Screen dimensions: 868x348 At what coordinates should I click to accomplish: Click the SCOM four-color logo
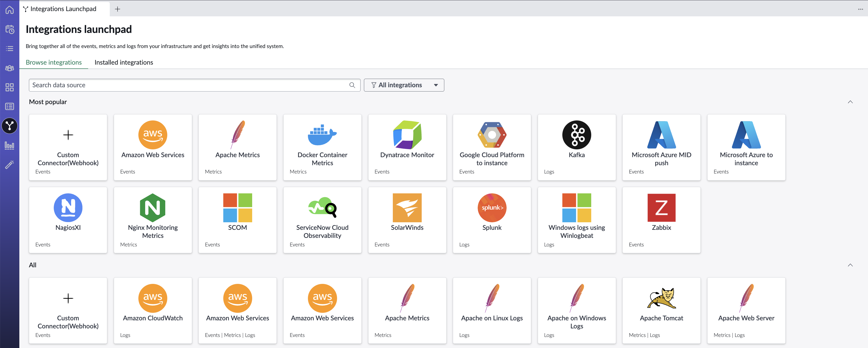[238, 208]
